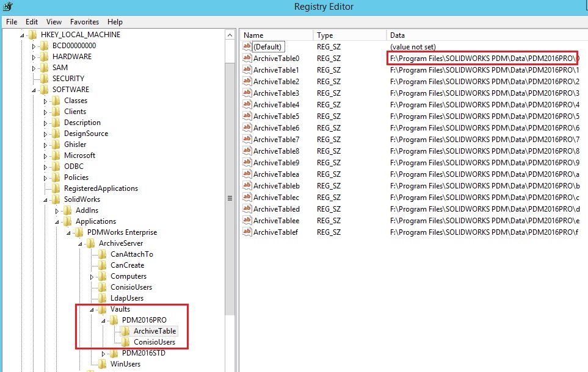The width and height of the screenshot is (588, 372).
Task: Expand the PDM2016STD vault key
Action: coord(103,354)
